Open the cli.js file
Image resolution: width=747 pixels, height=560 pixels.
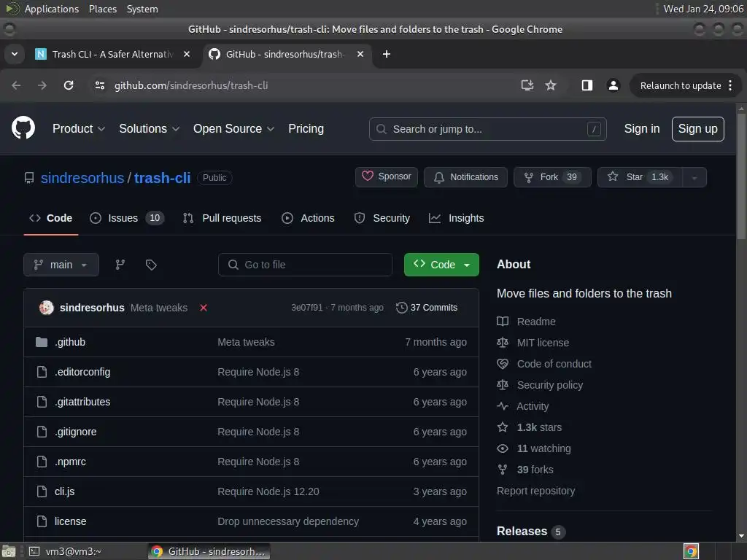64,491
